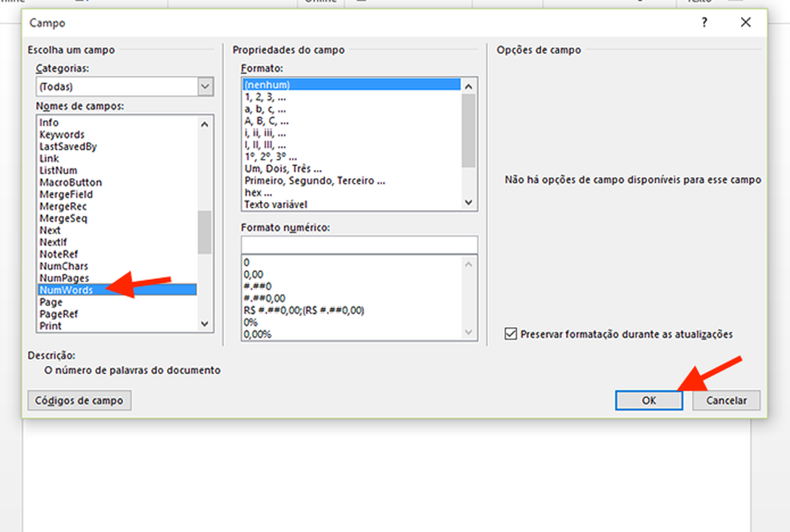Click numeric format list scroll up arrow
The image size is (790, 532).
coord(469,264)
